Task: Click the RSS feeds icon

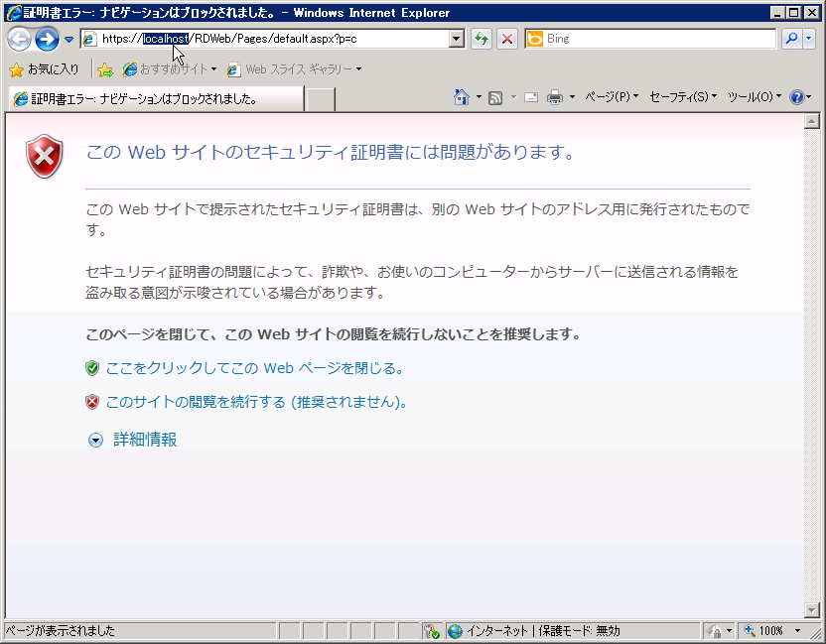Action: (x=495, y=97)
